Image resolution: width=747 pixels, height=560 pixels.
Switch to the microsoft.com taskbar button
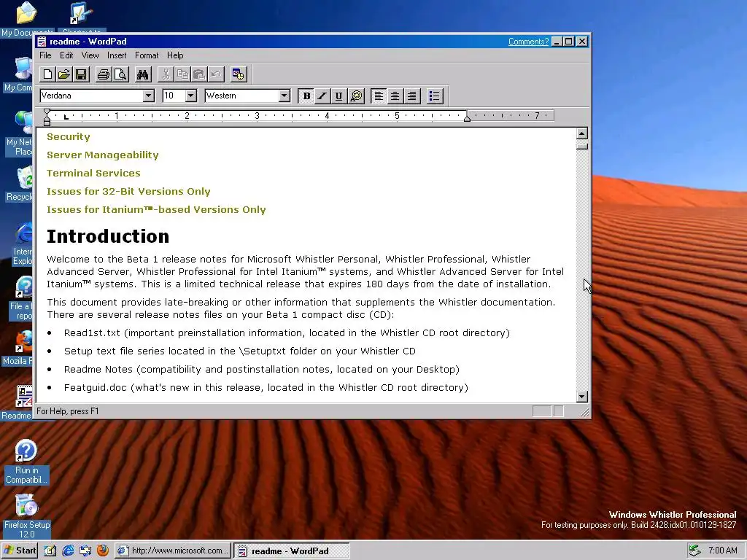(x=174, y=551)
